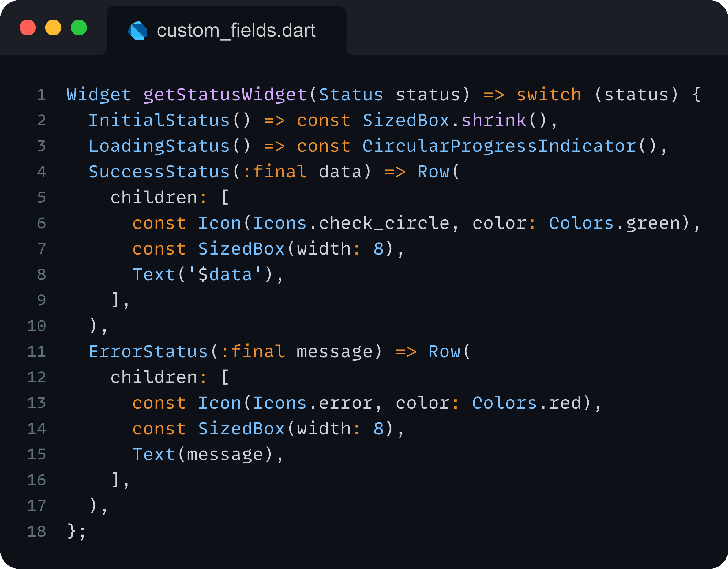Click the yellow minimize window button

tap(53, 28)
